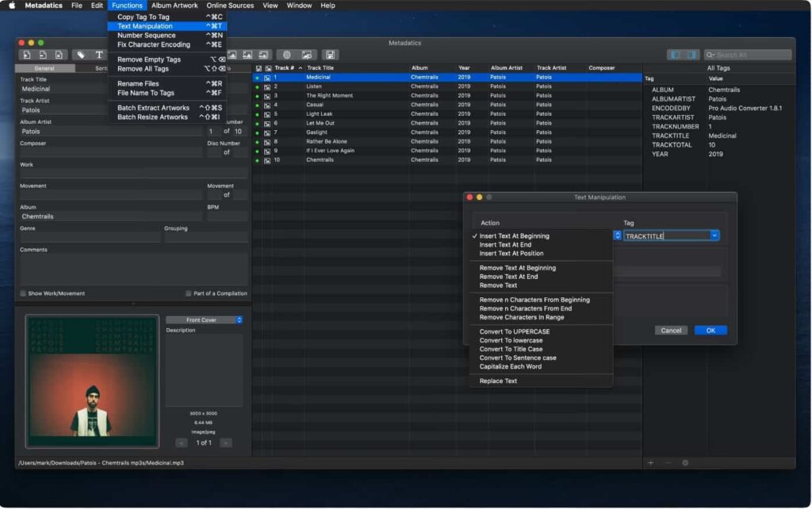The height and width of the screenshot is (509, 812).
Task: Open the Apple menu
Action: click(x=11, y=6)
